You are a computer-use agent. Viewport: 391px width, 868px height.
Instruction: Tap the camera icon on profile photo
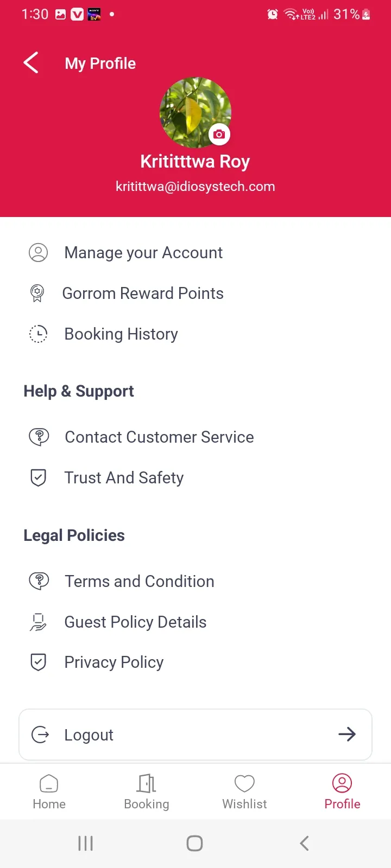(x=219, y=134)
